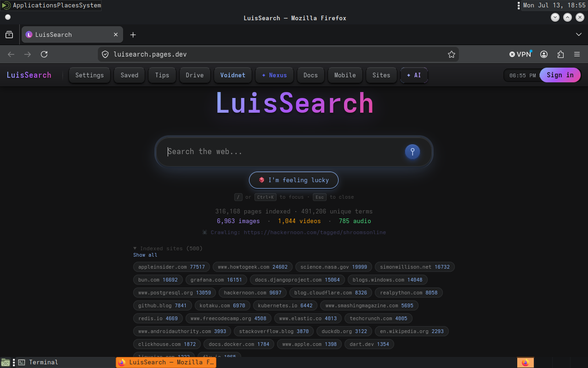Click the shield site security icon
The height and width of the screenshot is (368, 588).
click(x=105, y=54)
